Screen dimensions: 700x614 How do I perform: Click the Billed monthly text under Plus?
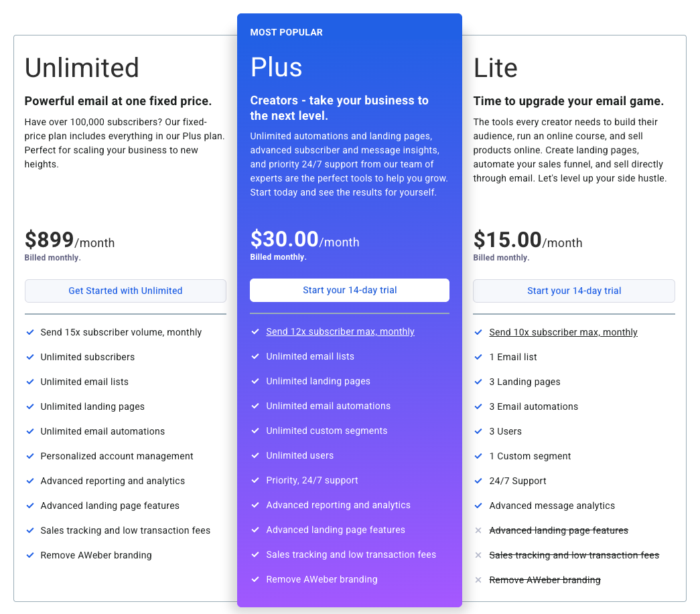click(278, 256)
